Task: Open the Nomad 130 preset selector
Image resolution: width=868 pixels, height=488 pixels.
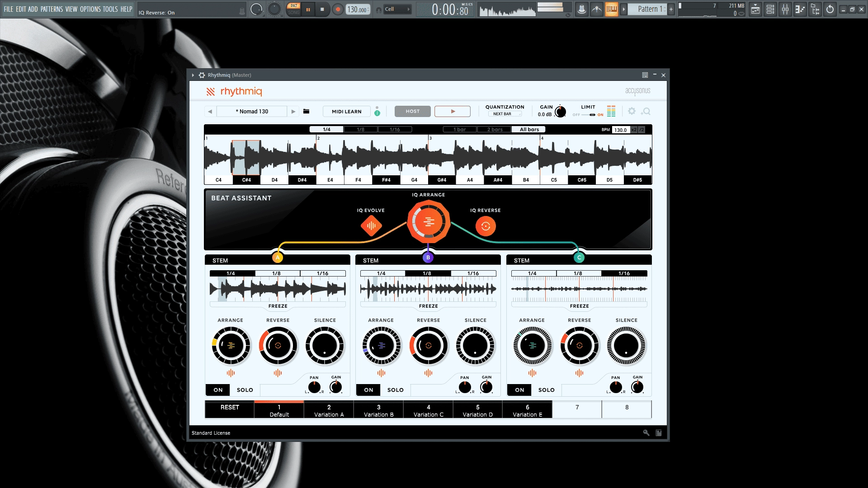Action: coord(252,111)
